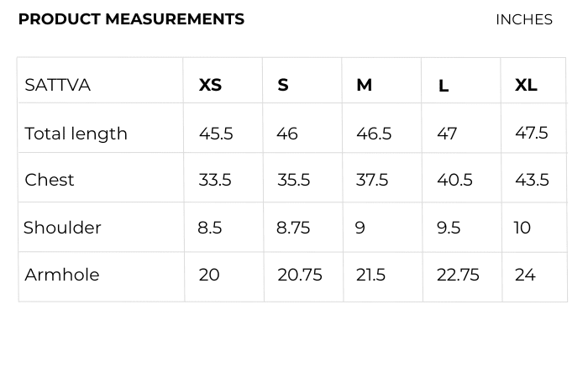Select the L total length value 47

click(447, 134)
